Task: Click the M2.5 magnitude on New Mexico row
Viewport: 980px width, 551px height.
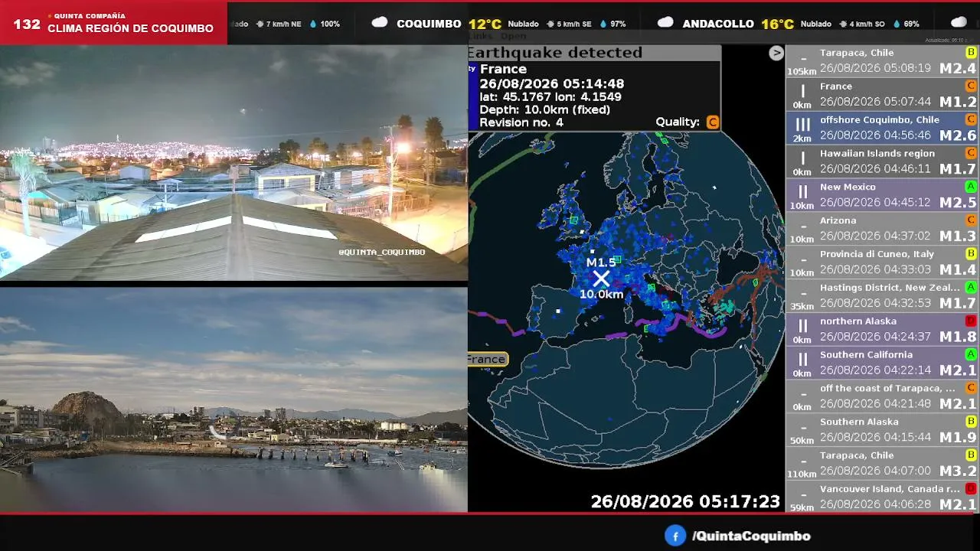Action: pos(958,203)
